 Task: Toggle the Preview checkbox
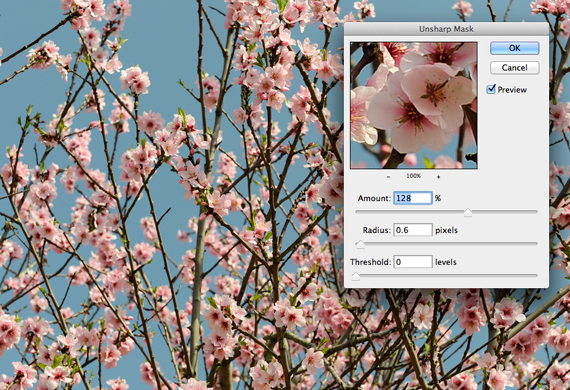tap(491, 89)
